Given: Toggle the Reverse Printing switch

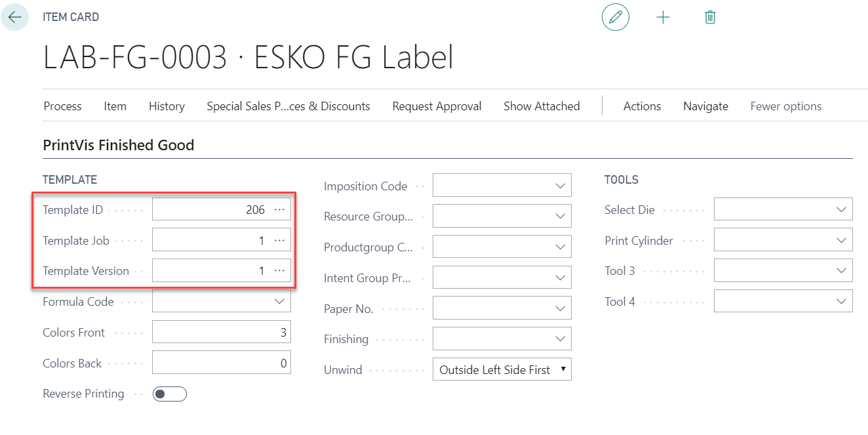Looking at the screenshot, I should 170,394.
